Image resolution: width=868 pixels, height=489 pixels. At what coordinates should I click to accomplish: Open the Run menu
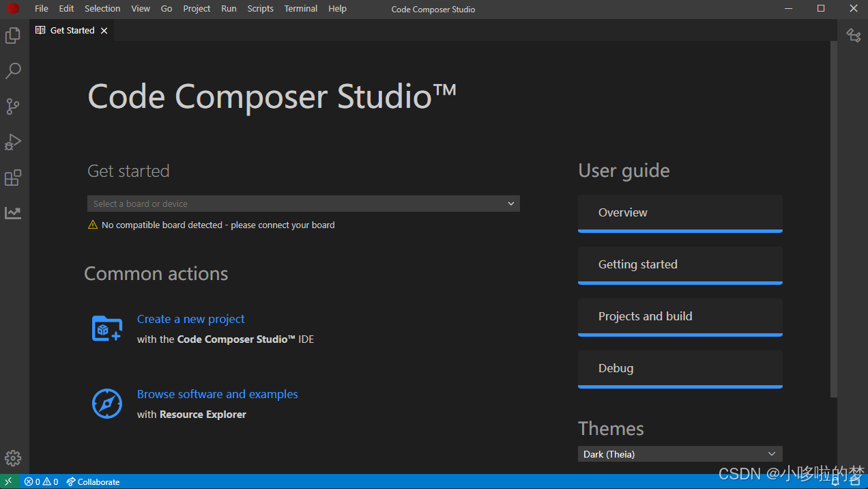[229, 9]
